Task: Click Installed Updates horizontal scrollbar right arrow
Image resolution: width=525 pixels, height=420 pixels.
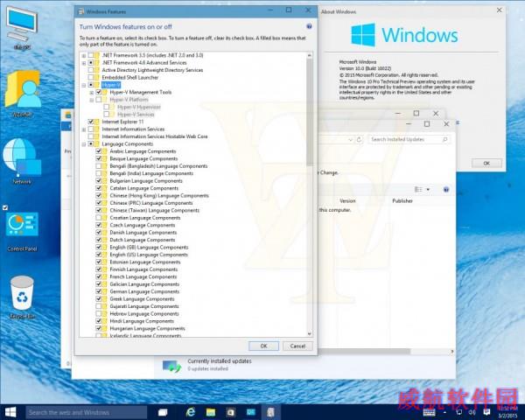Action: (452, 352)
